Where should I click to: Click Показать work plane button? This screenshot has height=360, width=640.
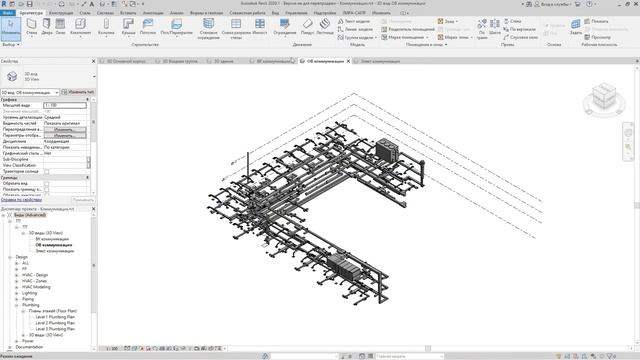point(596,21)
